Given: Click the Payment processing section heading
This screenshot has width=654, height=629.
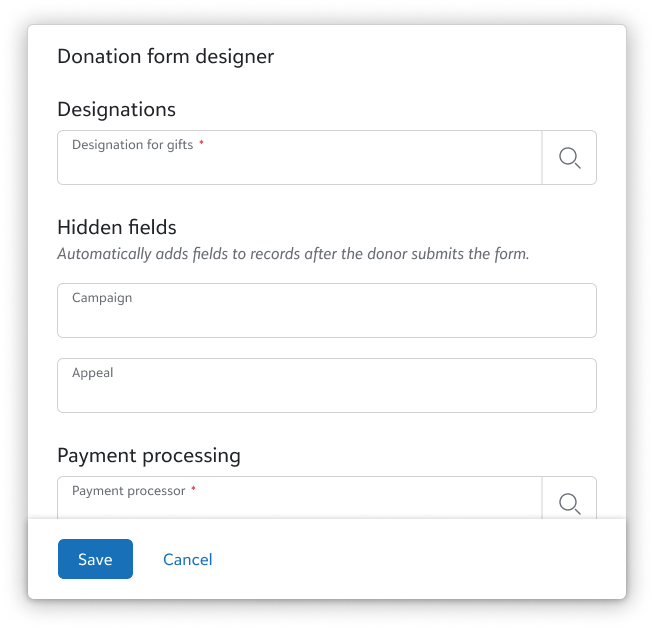Looking at the screenshot, I should point(149,455).
